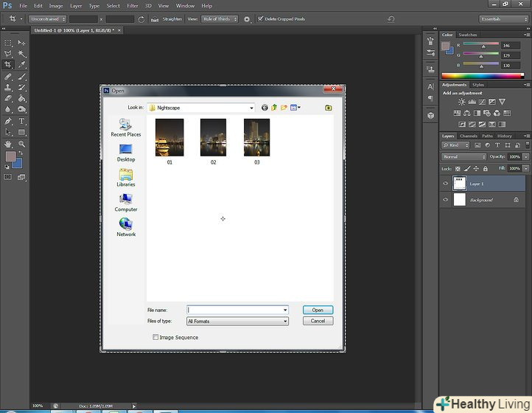
Task: Open the Files of type dropdown
Action: 285,322
